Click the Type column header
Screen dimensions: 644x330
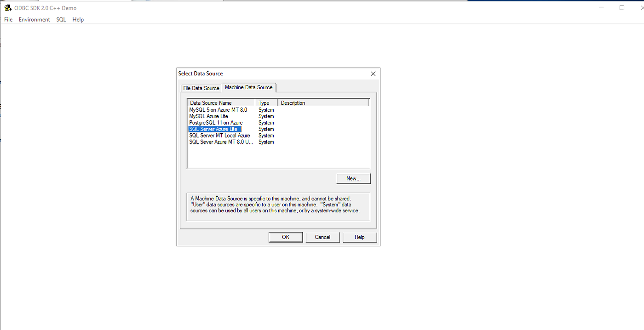point(266,103)
